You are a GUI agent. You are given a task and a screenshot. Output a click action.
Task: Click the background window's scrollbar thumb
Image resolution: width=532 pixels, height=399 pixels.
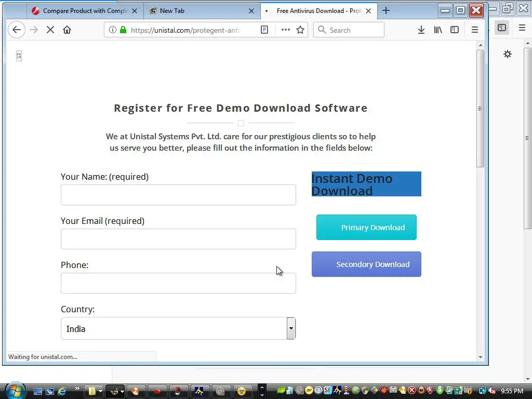tap(527, 138)
